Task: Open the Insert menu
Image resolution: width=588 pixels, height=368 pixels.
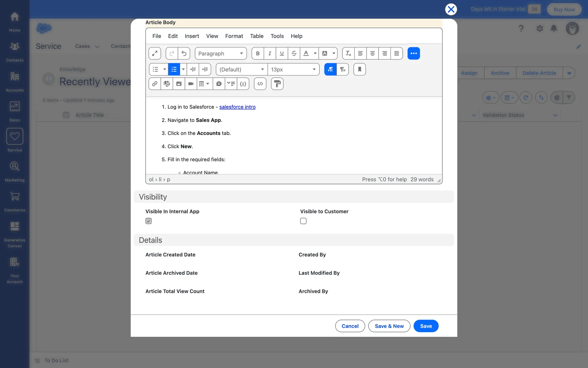Action: pos(192,36)
